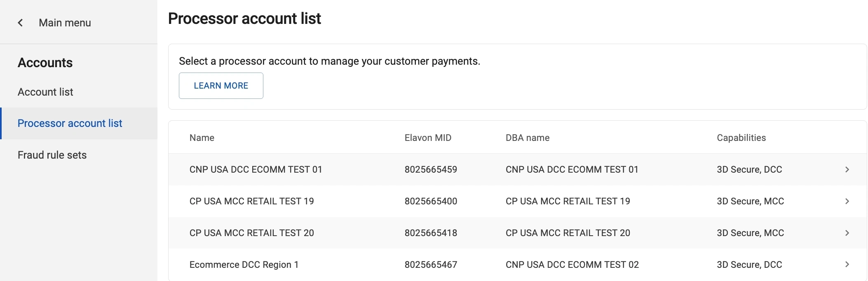Image resolution: width=868 pixels, height=281 pixels.
Task: Click the DBA name column header
Action: (527, 138)
